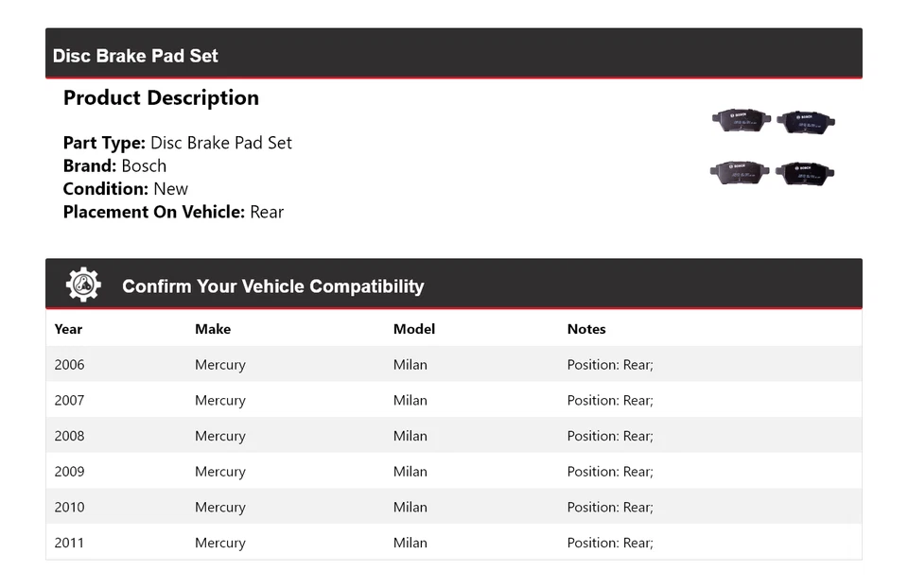
Task: Click the Brand: Bosch text
Action: [114, 165]
